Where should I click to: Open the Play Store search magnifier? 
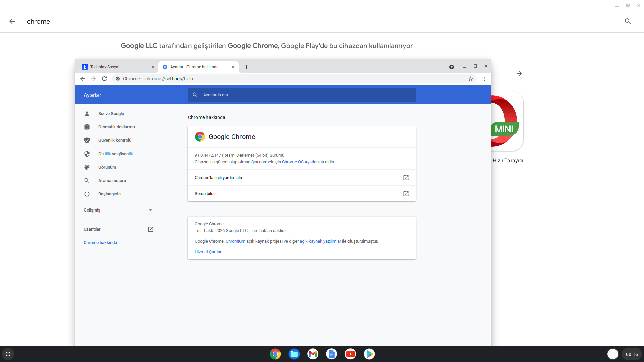coord(628,21)
